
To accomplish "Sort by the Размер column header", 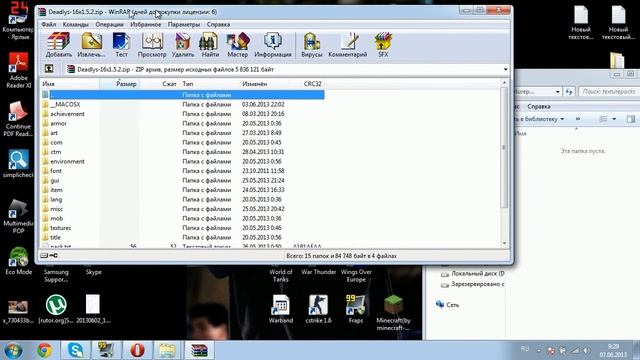I will click(119, 84).
